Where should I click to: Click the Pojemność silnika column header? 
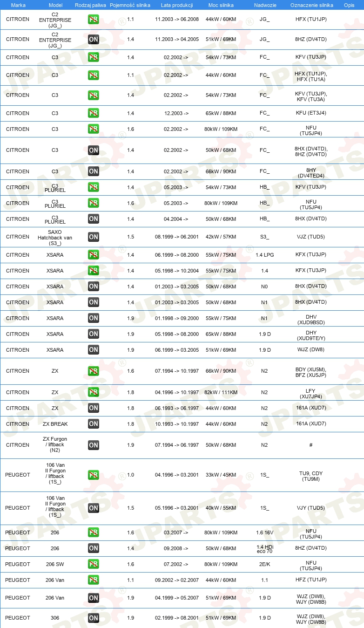click(x=130, y=5)
